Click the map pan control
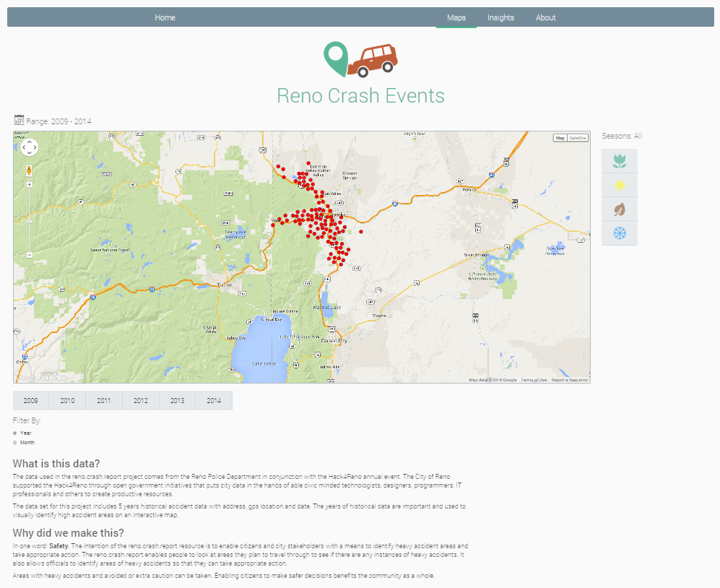Viewport: 720px width, 588px height. click(x=30, y=147)
